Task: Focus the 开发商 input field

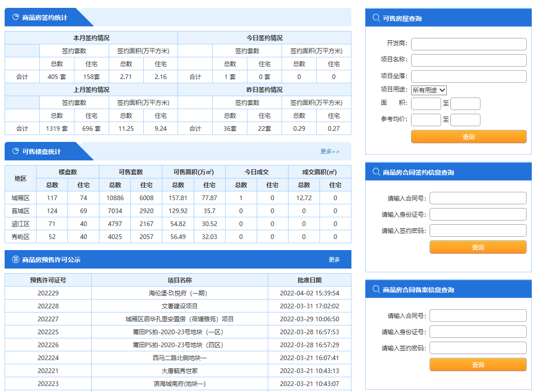Action: pos(468,44)
